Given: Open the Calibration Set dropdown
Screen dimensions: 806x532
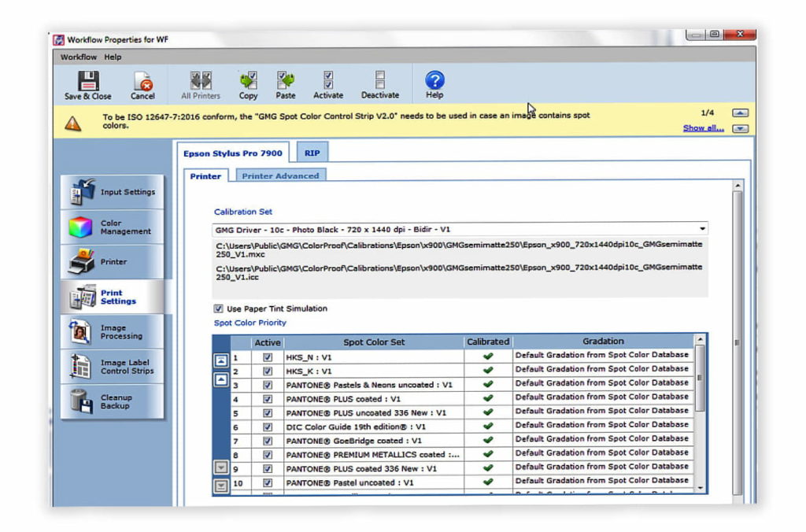Looking at the screenshot, I should [704, 228].
